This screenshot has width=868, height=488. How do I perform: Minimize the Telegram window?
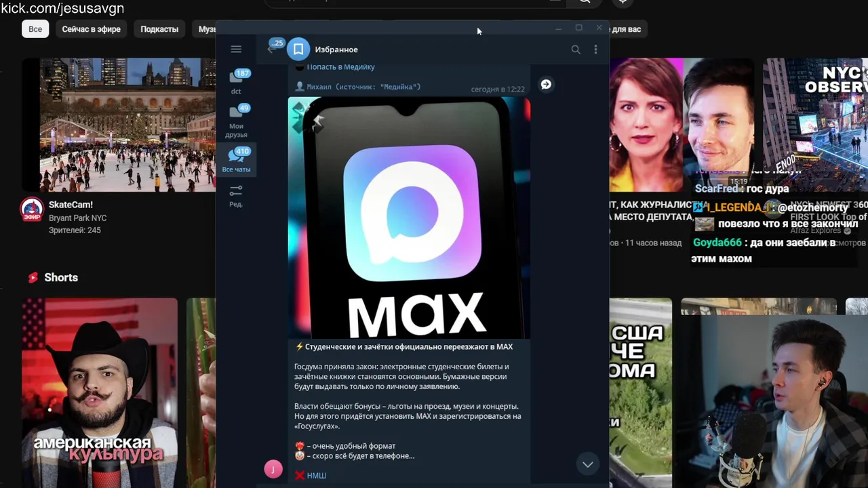[x=559, y=28]
